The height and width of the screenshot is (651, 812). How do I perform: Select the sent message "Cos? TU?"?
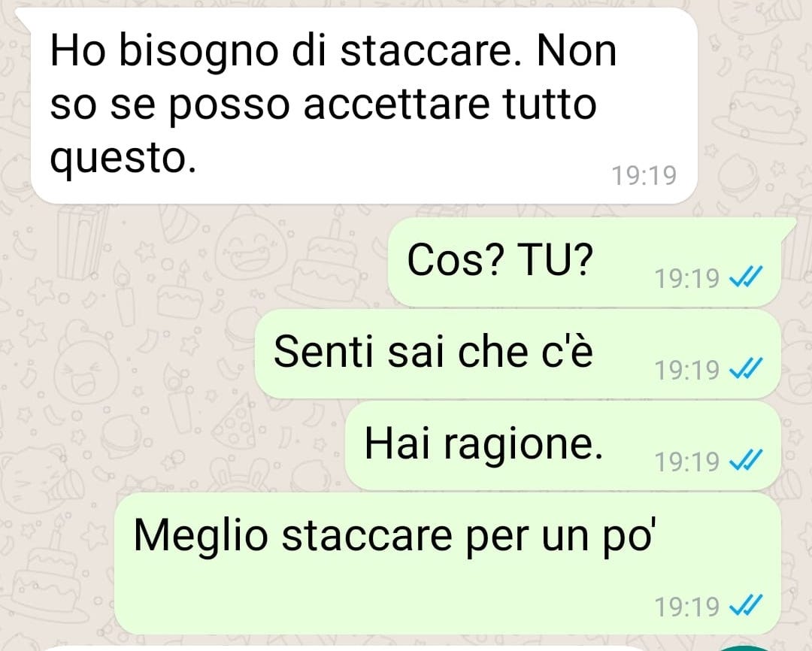tap(584, 262)
